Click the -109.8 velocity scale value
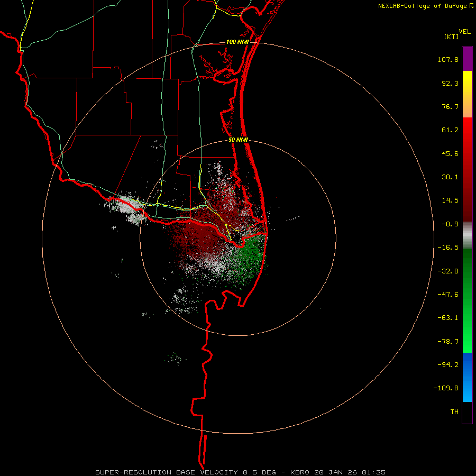 (x=446, y=388)
